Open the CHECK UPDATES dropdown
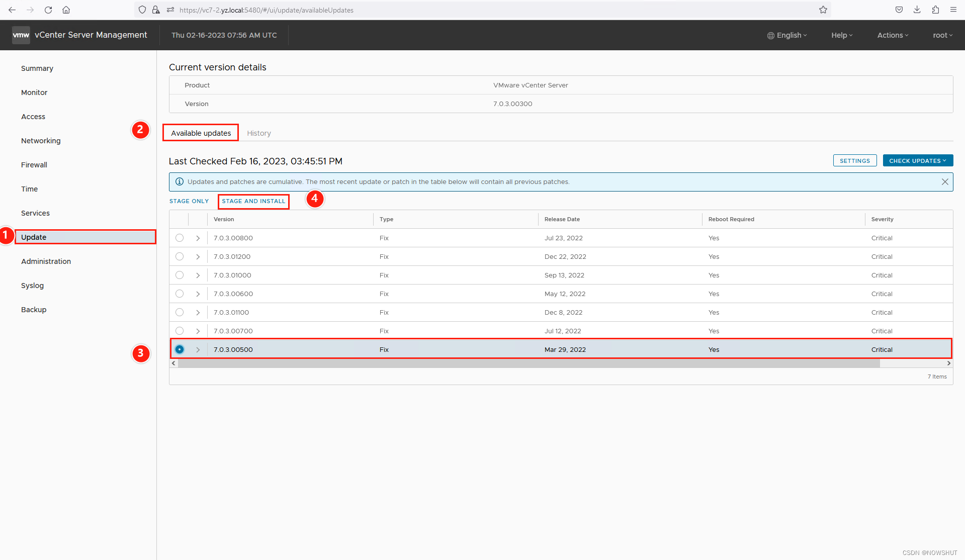 (917, 160)
